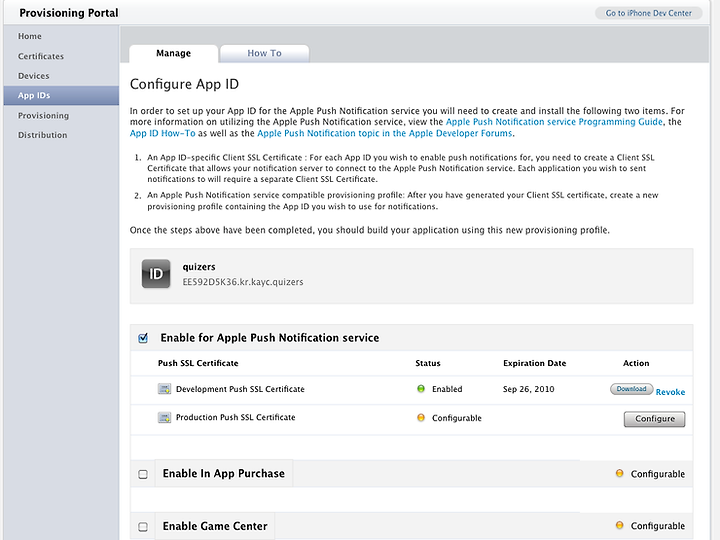Download the Development Push SSL Certificate
The width and height of the screenshot is (720, 540).
pyautogui.click(x=631, y=389)
